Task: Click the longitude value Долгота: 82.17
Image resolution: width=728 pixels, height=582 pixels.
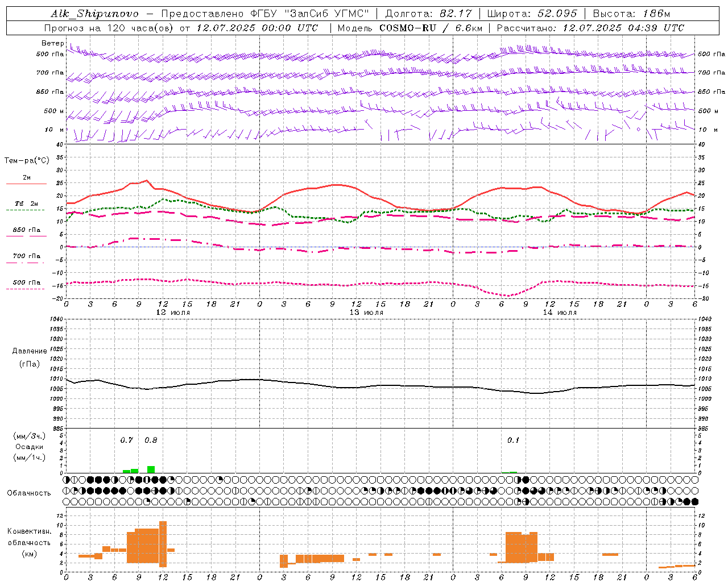Action: point(428,14)
